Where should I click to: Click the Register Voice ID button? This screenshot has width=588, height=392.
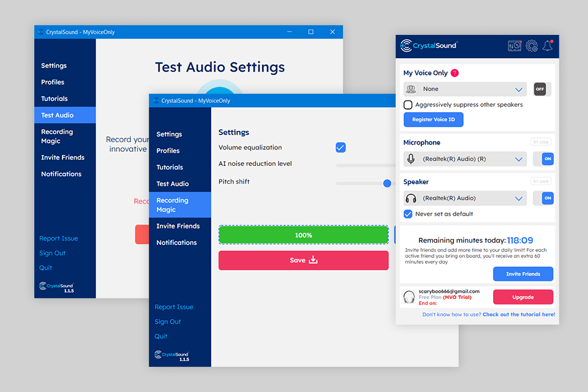(434, 119)
